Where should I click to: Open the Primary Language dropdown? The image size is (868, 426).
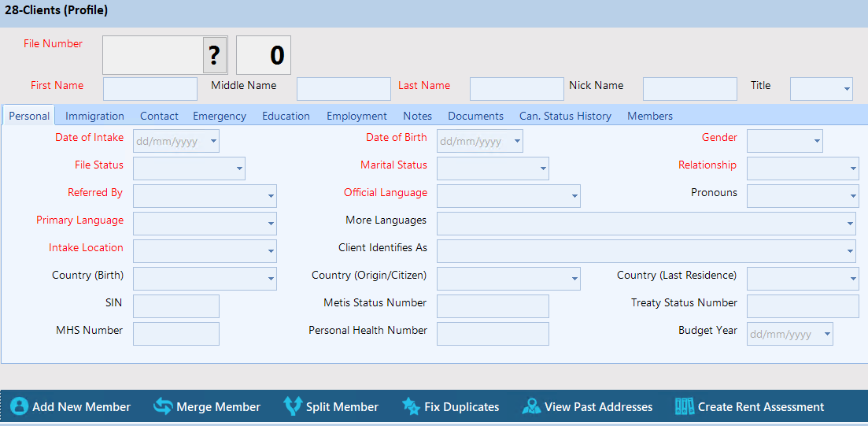click(x=271, y=224)
